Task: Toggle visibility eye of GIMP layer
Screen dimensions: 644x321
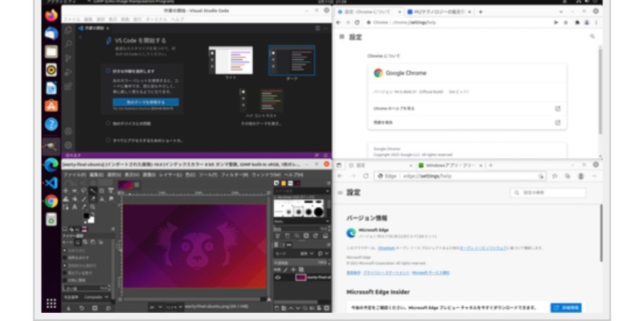Action: coord(279,277)
